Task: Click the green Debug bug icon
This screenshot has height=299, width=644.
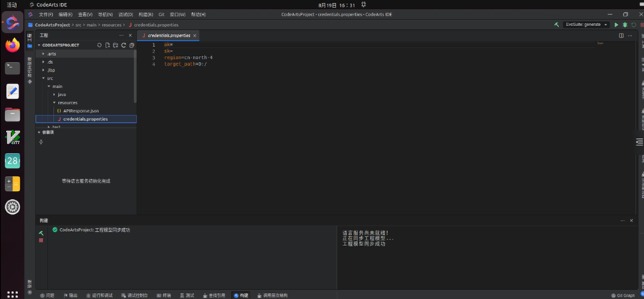Action: [x=625, y=25]
